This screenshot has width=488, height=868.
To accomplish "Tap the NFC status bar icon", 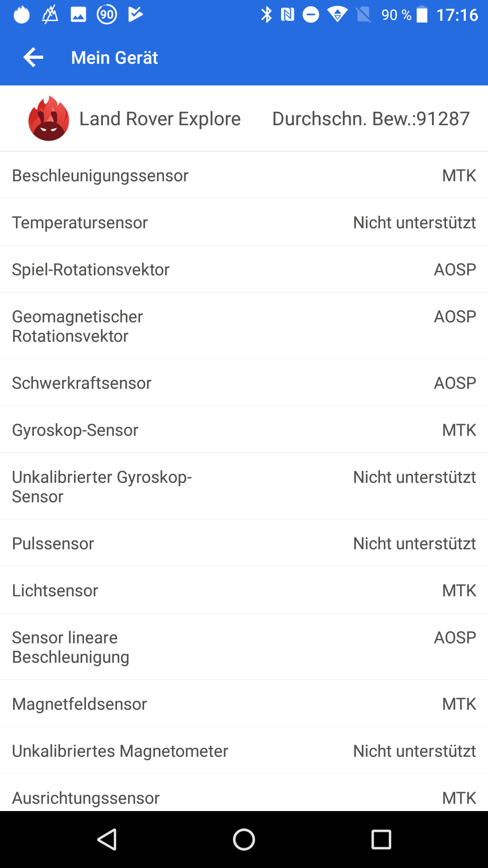I will click(x=287, y=14).
